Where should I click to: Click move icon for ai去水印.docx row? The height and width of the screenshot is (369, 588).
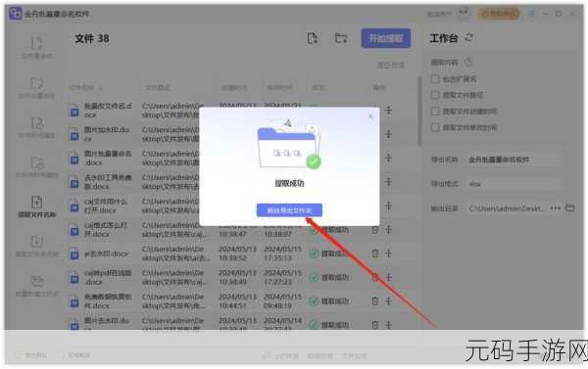pyautogui.click(x=388, y=254)
